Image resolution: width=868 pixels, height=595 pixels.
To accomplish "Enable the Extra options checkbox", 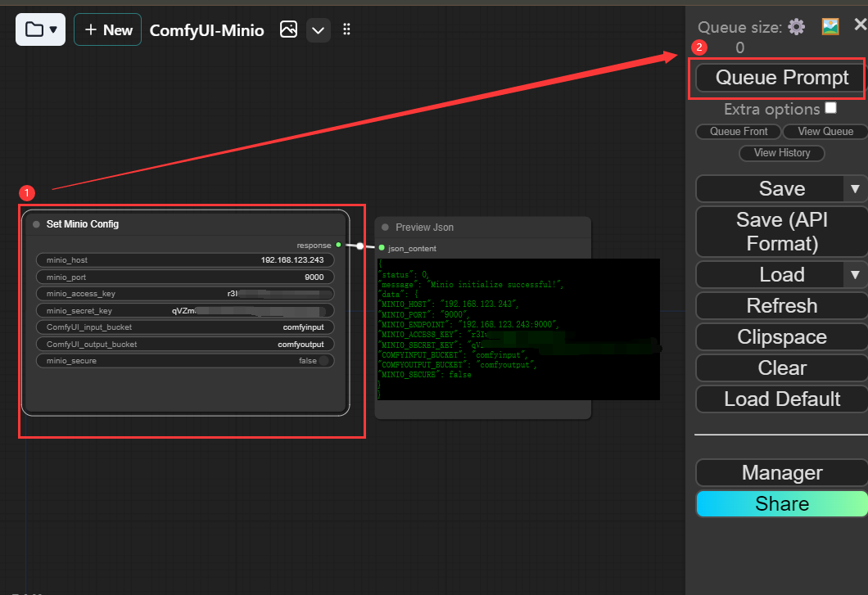I will pos(830,107).
